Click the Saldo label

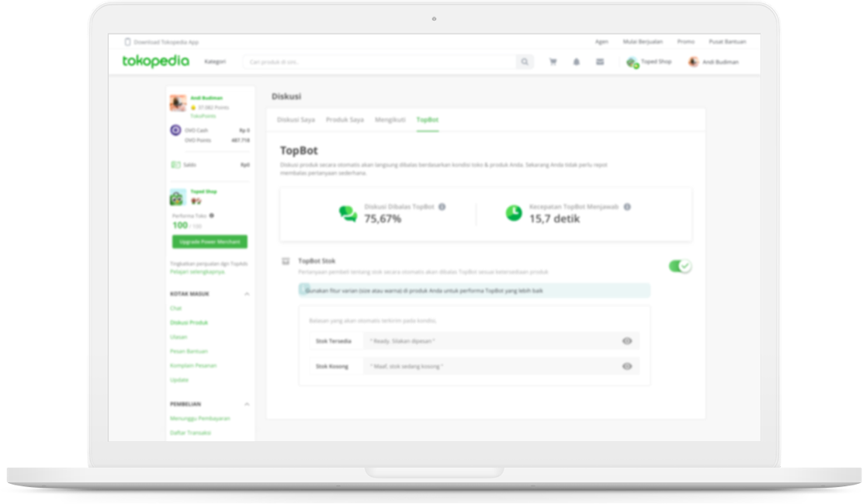pos(190,165)
